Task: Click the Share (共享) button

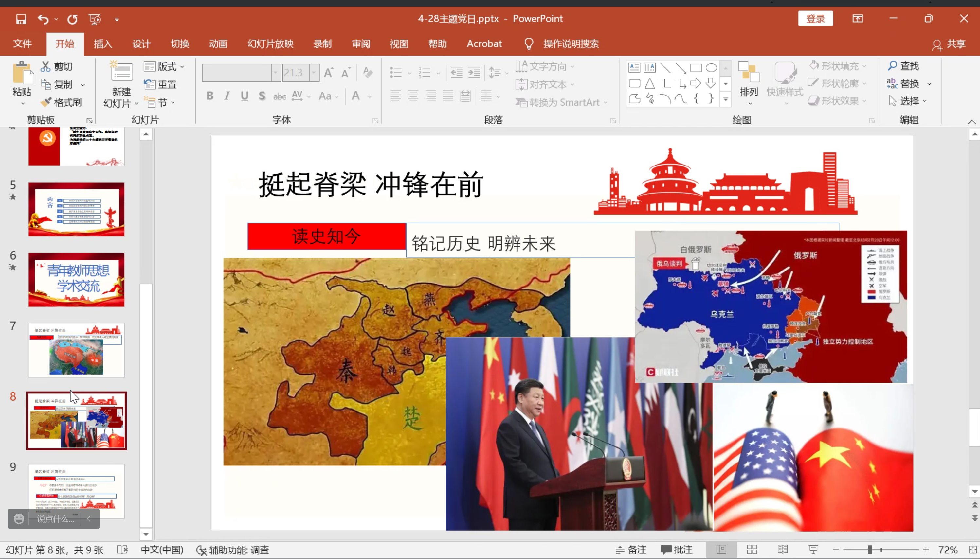Action: pos(949,44)
